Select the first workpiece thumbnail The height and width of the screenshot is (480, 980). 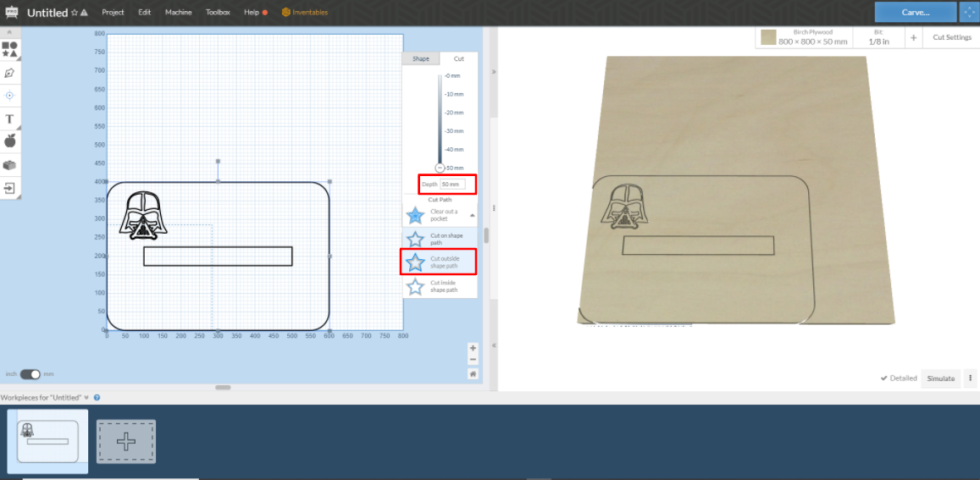pos(47,442)
